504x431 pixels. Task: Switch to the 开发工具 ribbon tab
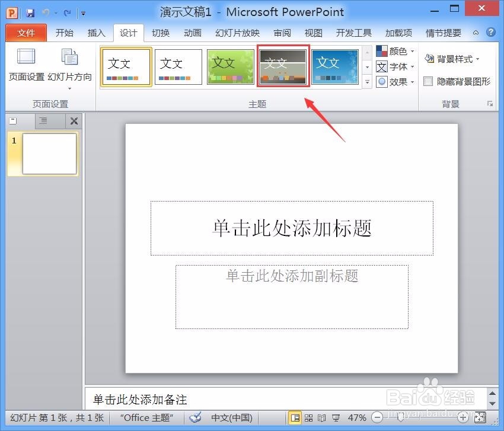(x=353, y=33)
